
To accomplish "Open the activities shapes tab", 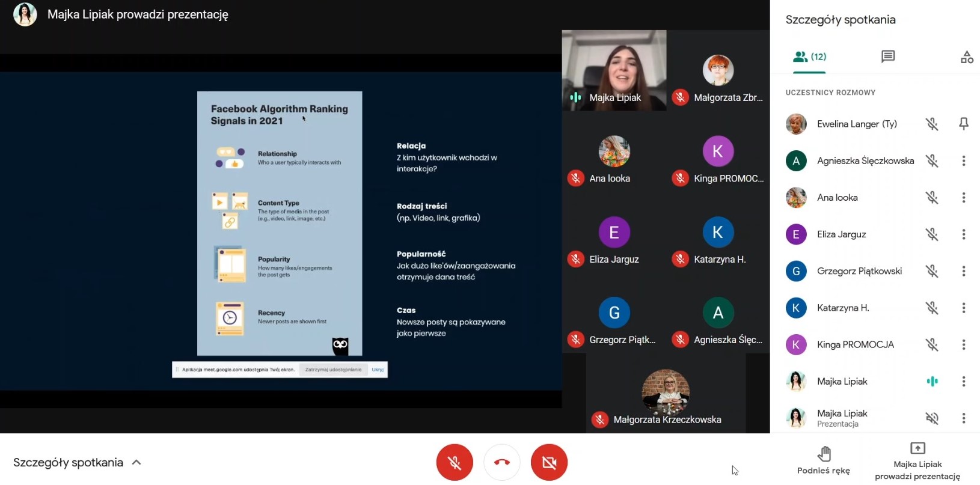I will pos(967,57).
